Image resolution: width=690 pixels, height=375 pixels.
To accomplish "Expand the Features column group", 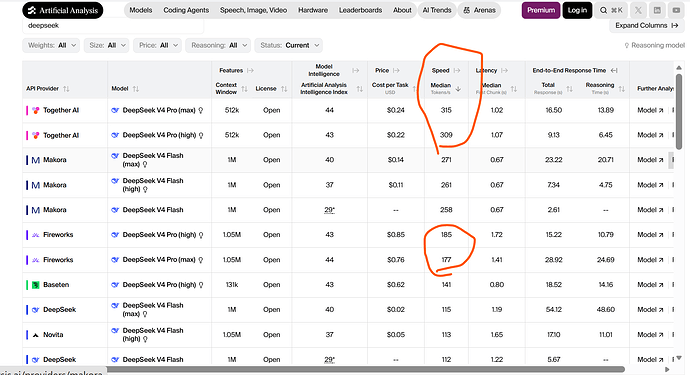I will point(250,70).
